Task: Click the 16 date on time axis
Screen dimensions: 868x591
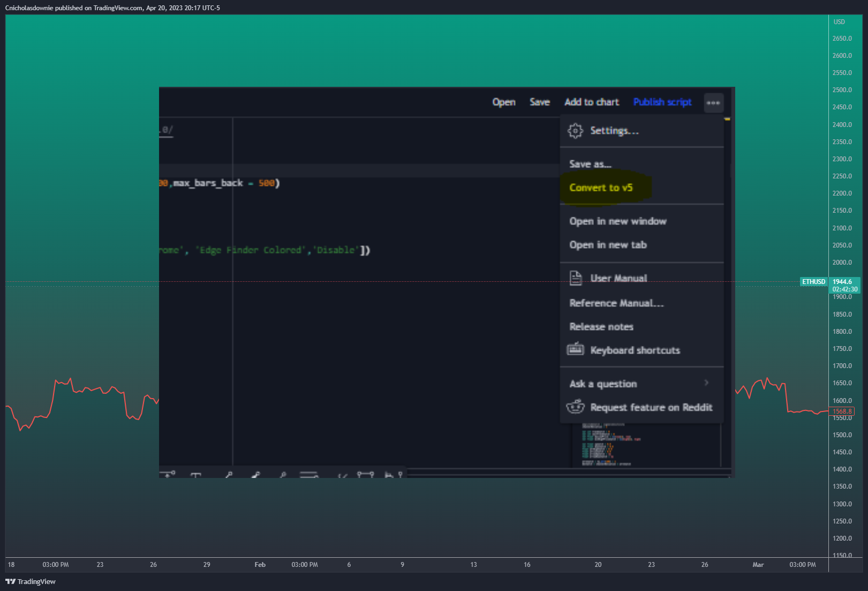Action: click(x=527, y=564)
